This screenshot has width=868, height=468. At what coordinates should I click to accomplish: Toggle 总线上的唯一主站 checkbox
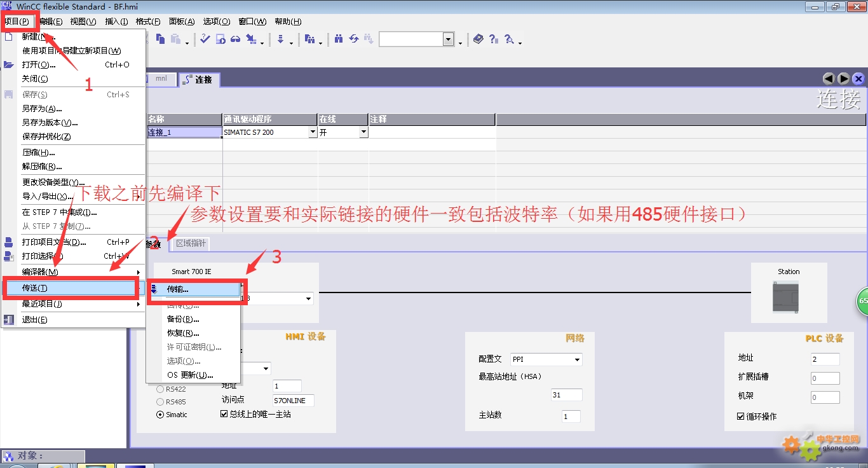coord(224,414)
